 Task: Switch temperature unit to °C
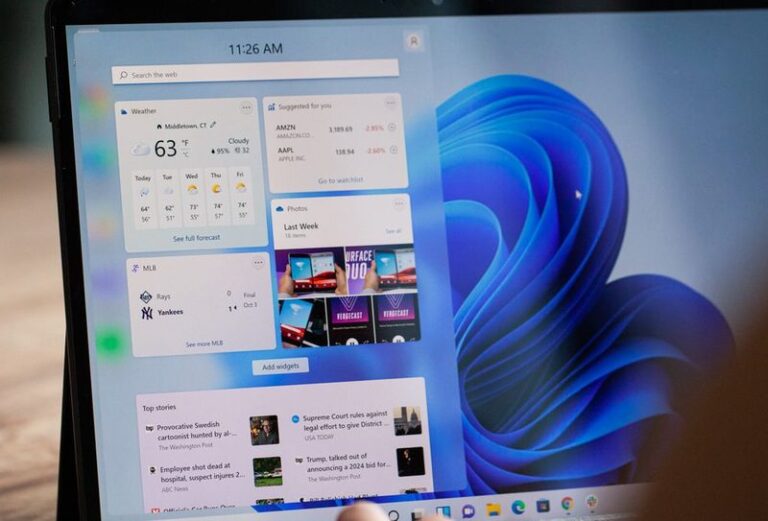pyautogui.click(x=186, y=154)
